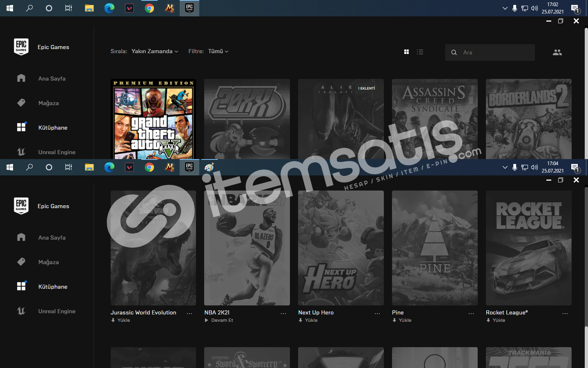
Task: Open File Explorer from the 17:04 taskbar
Action: pos(89,167)
